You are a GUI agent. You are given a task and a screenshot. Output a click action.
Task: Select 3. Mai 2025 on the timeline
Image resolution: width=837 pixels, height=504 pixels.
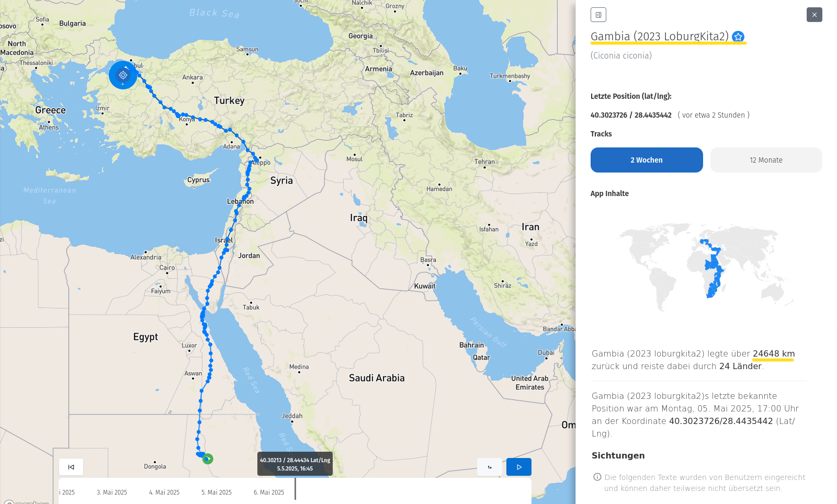(x=112, y=492)
